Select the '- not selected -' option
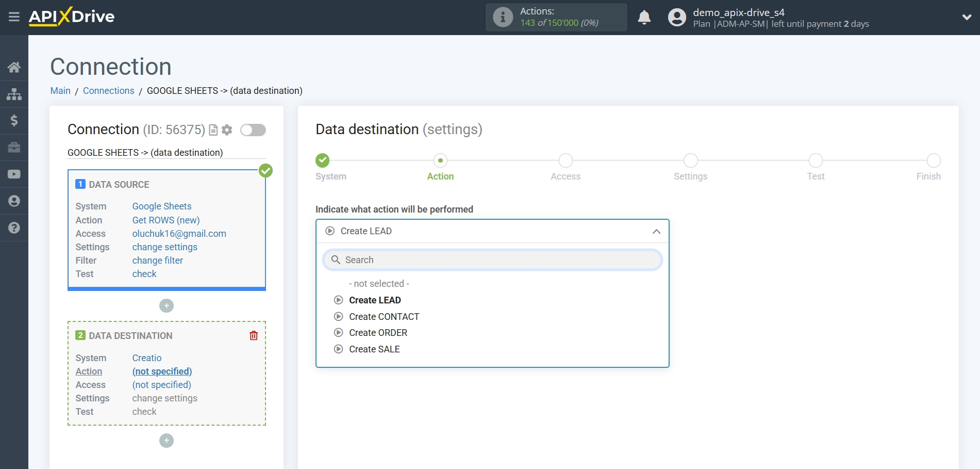Screen dimensions: 980x469 coord(379,284)
